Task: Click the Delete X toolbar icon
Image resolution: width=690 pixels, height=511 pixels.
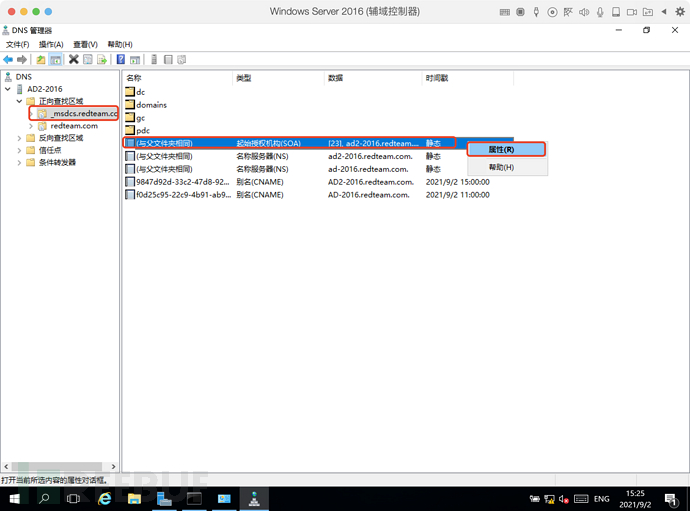Action: pos(73,59)
